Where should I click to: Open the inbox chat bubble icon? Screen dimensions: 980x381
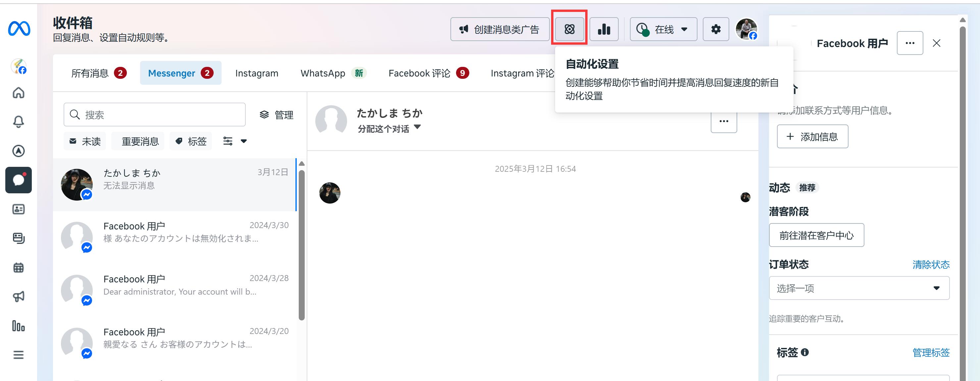pos(19,180)
